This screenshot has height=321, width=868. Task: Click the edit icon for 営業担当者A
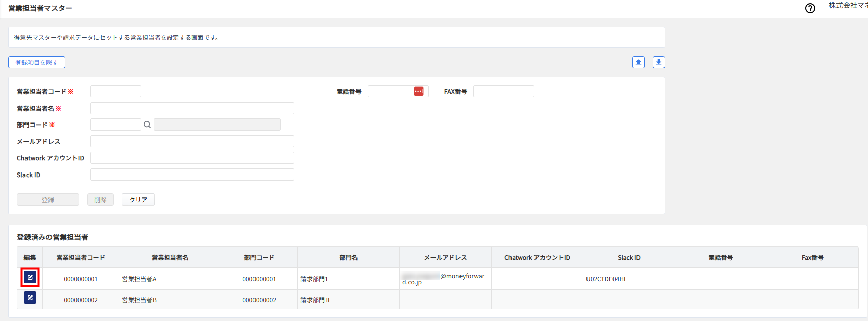30,278
